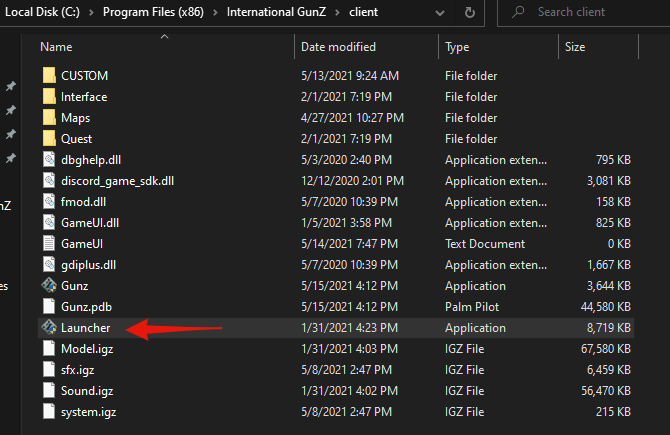The height and width of the screenshot is (435, 670).
Task: Select the Launcher application icon
Action: [x=49, y=328]
